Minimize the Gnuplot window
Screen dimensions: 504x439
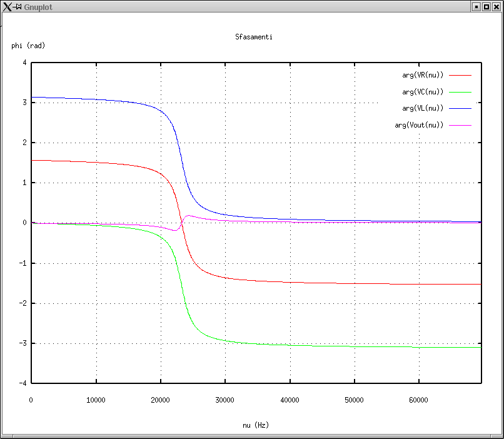click(x=476, y=6)
